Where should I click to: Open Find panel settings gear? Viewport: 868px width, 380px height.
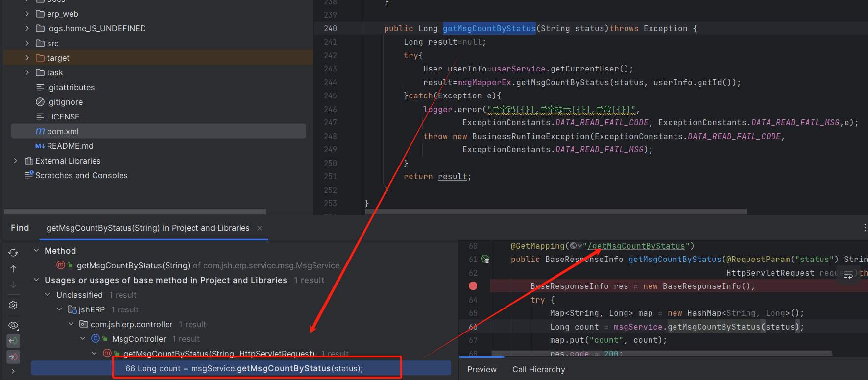(x=13, y=305)
